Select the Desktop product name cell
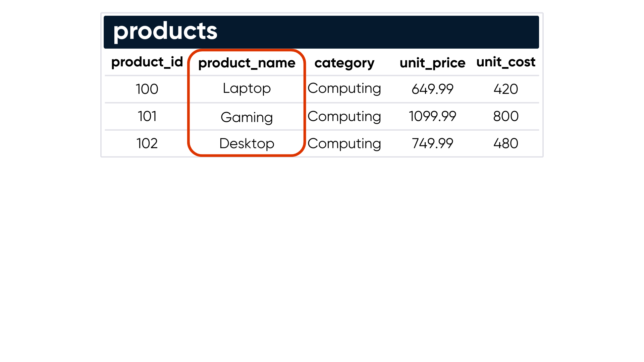This screenshot has width=644, height=362. point(247,143)
